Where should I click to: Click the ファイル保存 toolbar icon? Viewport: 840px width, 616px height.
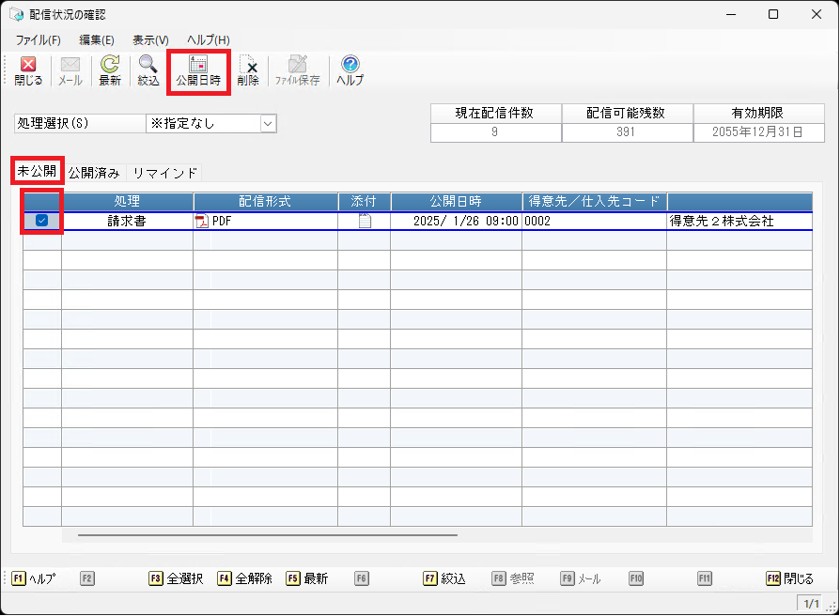(x=297, y=70)
